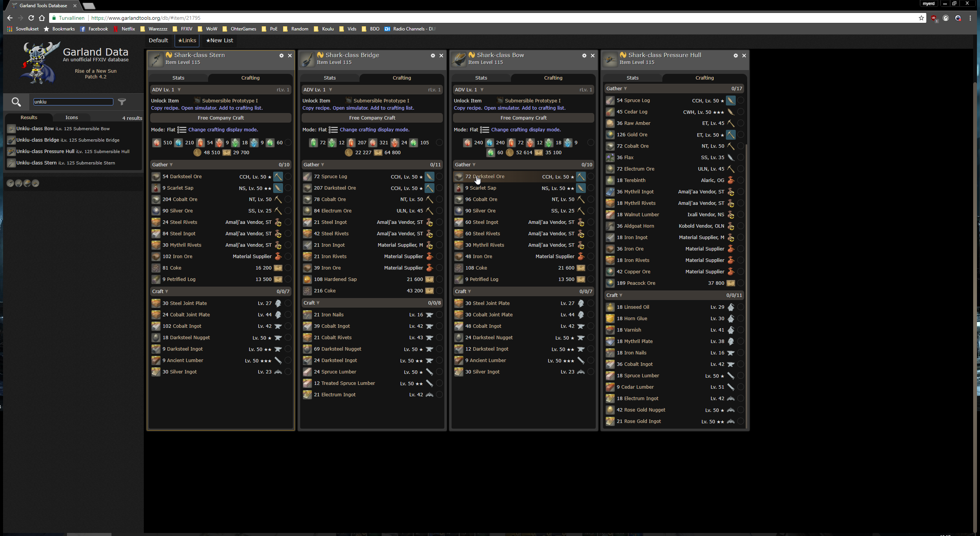The image size is (980, 536).
Task: Click the gil price icon next to 189 Peacock Ore
Action: tap(730, 283)
